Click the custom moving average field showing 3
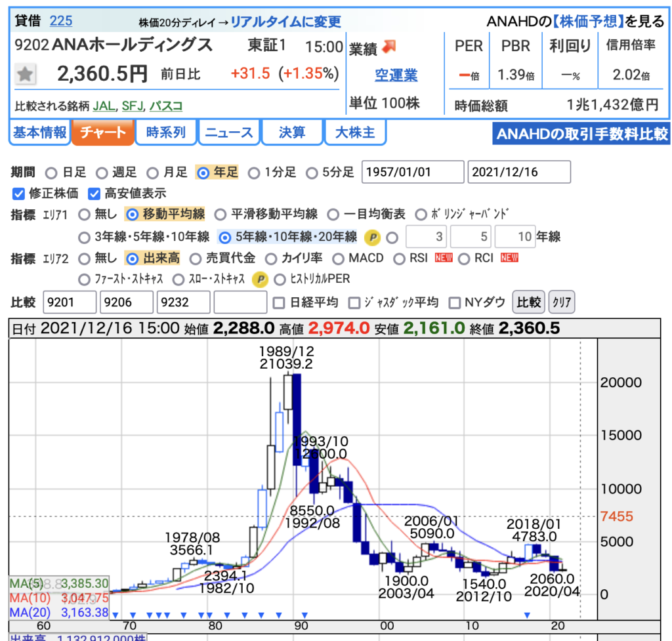This screenshot has width=672, height=641. [x=427, y=236]
